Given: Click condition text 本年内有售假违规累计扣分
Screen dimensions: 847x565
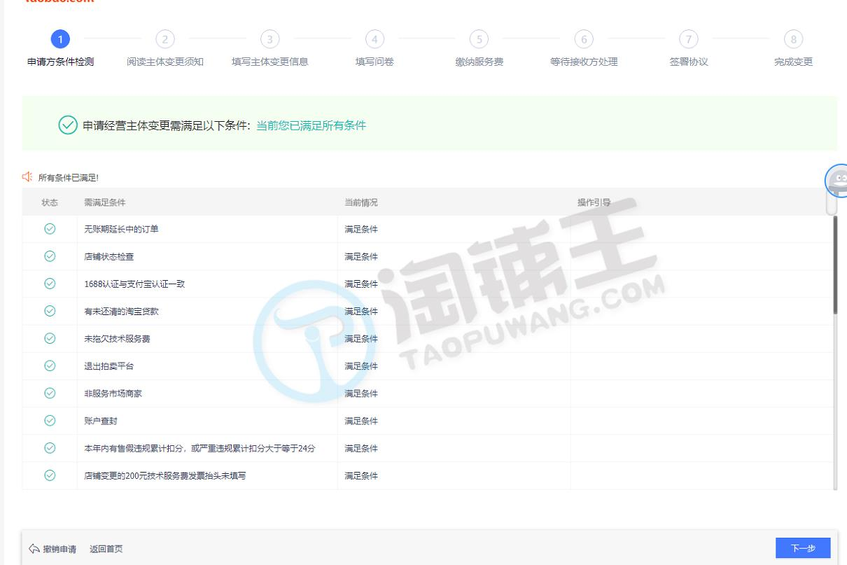Looking at the screenshot, I should pyautogui.click(x=199, y=448).
